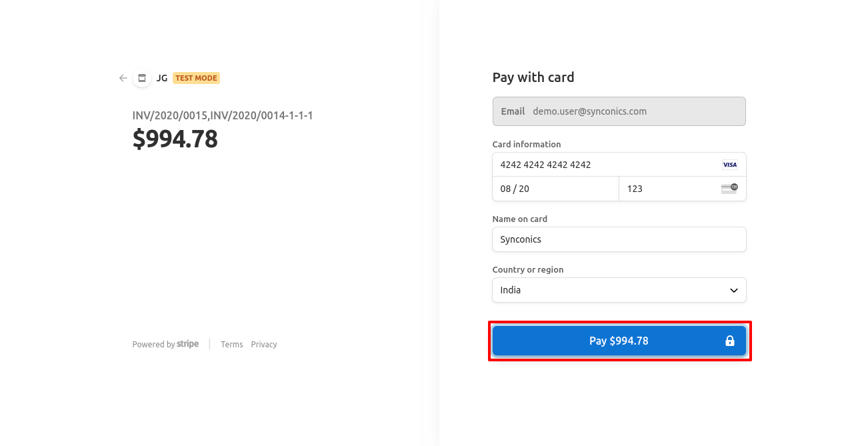This screenshot has width=868, height=446.
Task: Click the merchant storefront icon
Action: tap(141, 78)
